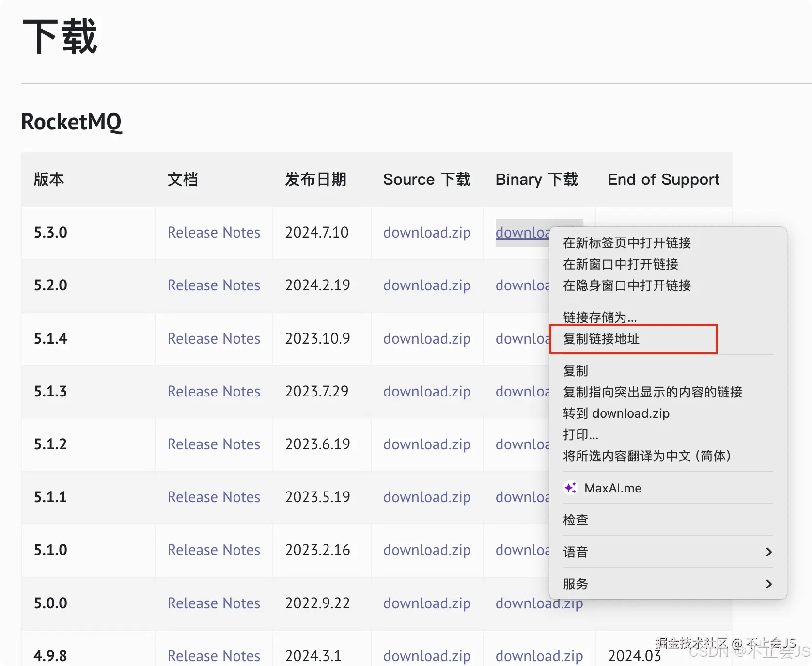Click the 文档 column header
This screenshot has width=812, height=666.
pos(183,179)
